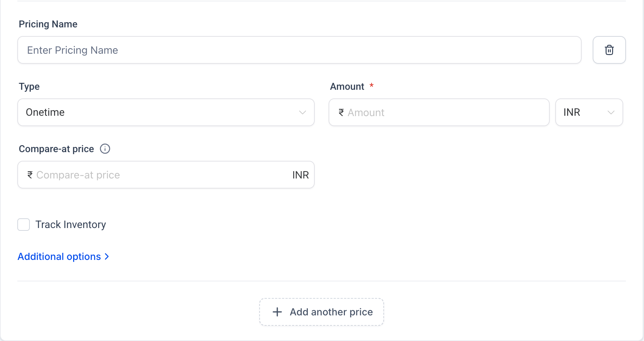644x341 pixels.
Task: Click the trash icon to delete this price
Action: [x=609, y=50]
